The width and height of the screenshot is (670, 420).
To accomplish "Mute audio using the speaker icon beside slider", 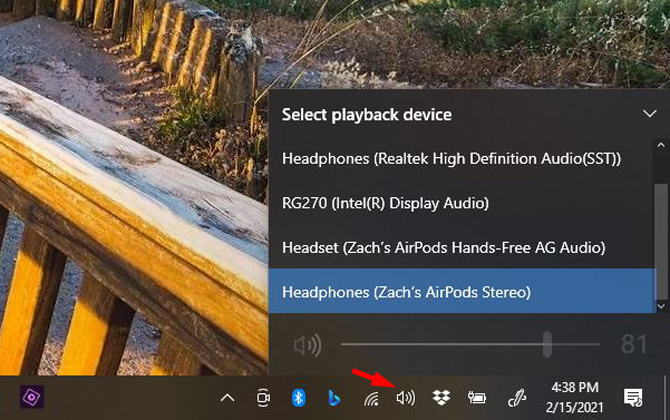I will coord(308,345).
